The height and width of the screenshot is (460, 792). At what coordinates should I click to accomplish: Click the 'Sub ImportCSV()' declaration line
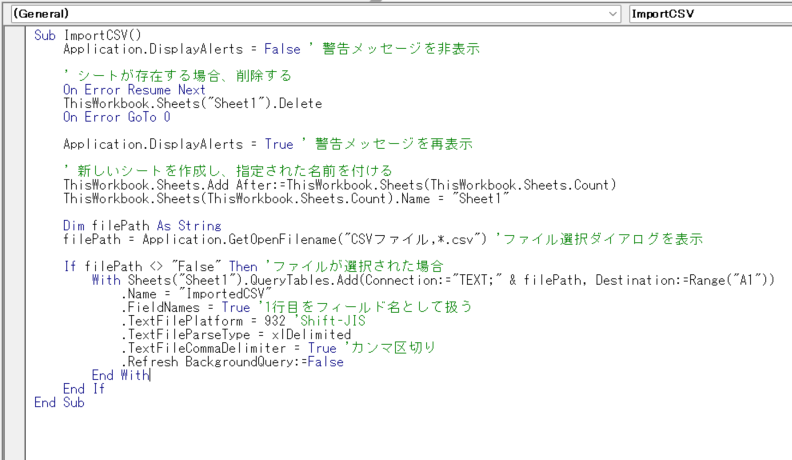(88, 35)
